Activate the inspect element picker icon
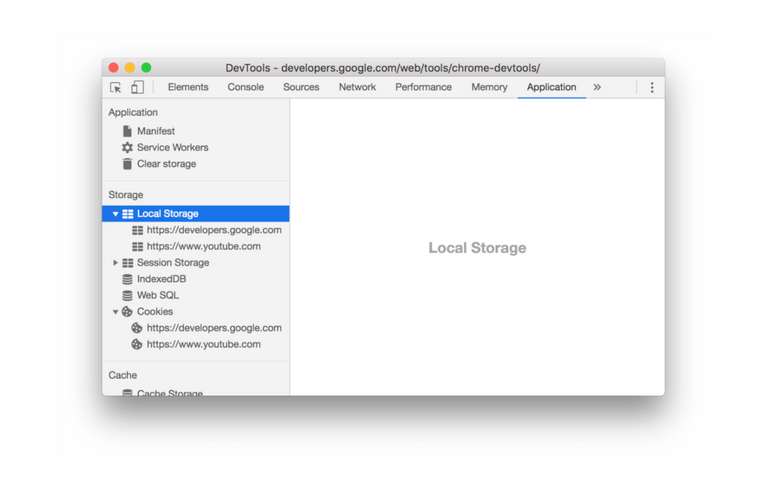Viewport: 768px width, 503px height. [116, 87]
